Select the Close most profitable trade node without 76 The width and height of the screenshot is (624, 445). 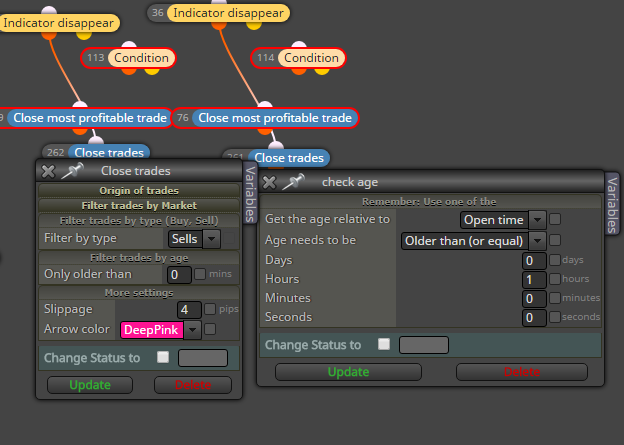click(86, 118)
